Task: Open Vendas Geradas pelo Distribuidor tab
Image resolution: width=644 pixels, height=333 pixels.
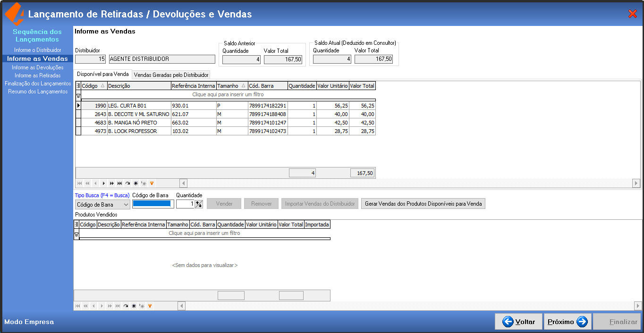Action: tap(171, 75)
